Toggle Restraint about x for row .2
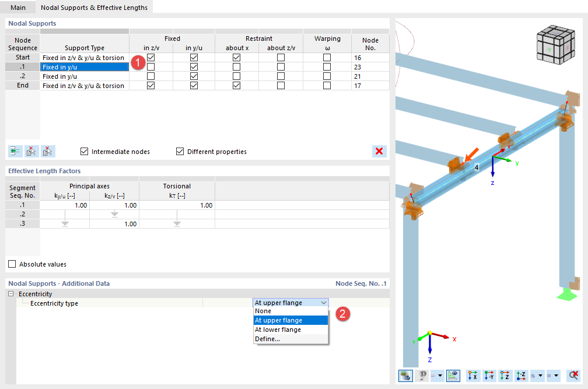The image size is (588, 389). pyautogui.click(x=236, y=76)
